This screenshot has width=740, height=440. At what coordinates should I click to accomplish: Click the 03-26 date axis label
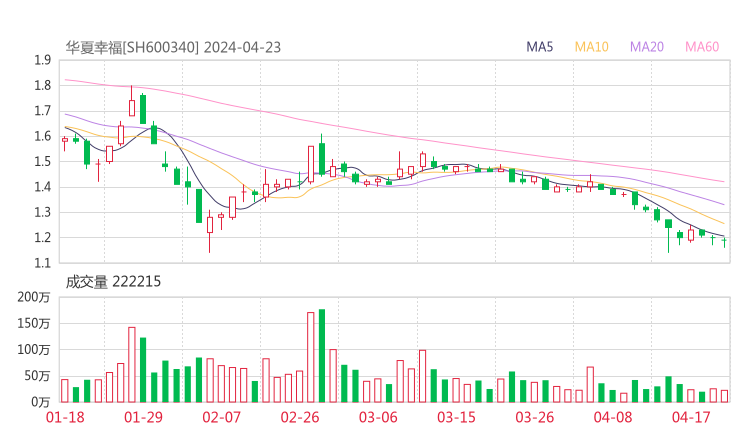coord(534,417)
